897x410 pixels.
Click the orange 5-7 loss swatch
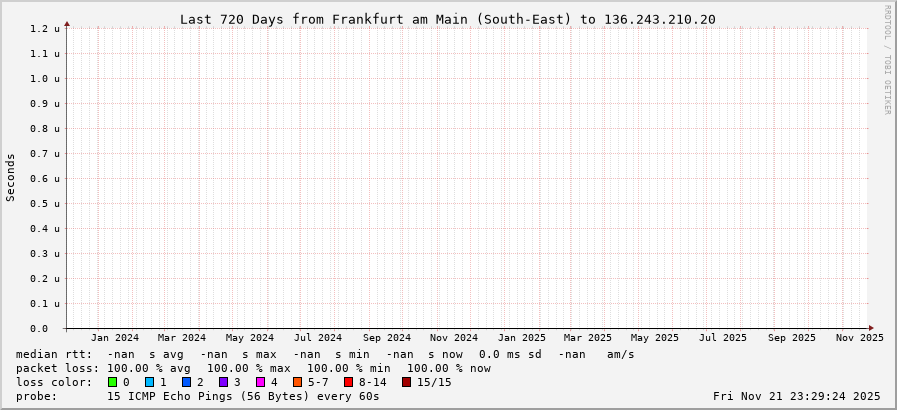point(298,382)
